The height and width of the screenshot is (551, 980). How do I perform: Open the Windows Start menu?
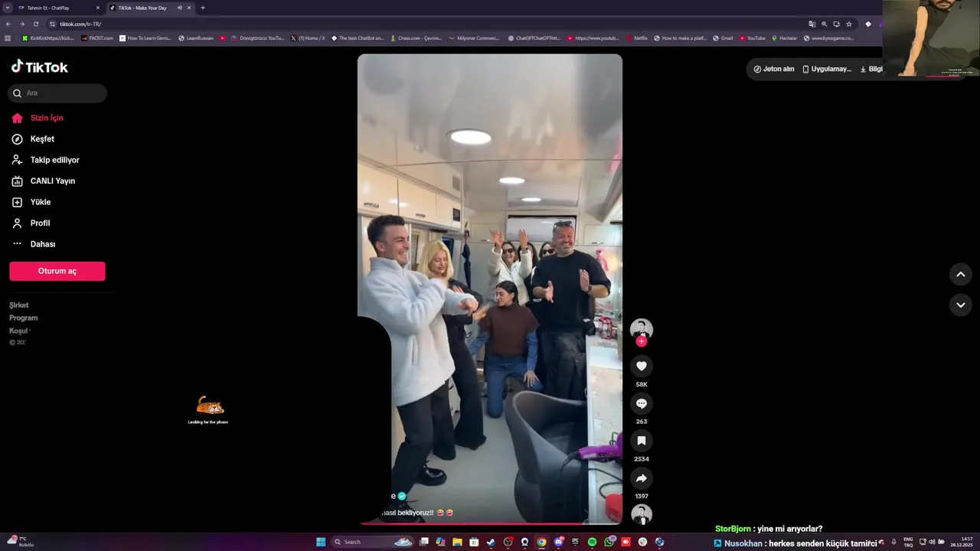click(x=321, y=542)
